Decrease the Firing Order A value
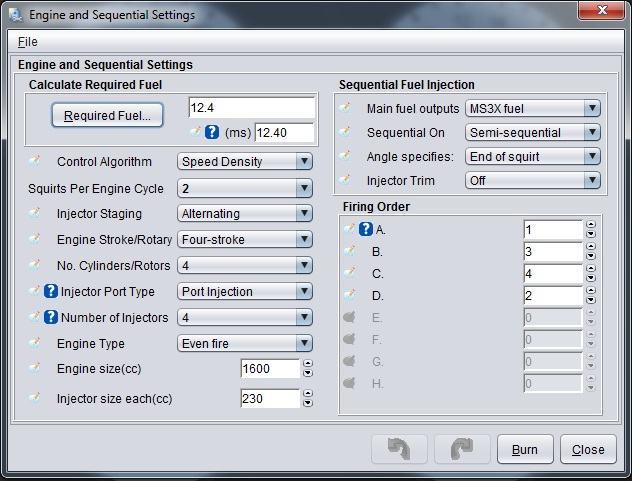 pos(591,234)
